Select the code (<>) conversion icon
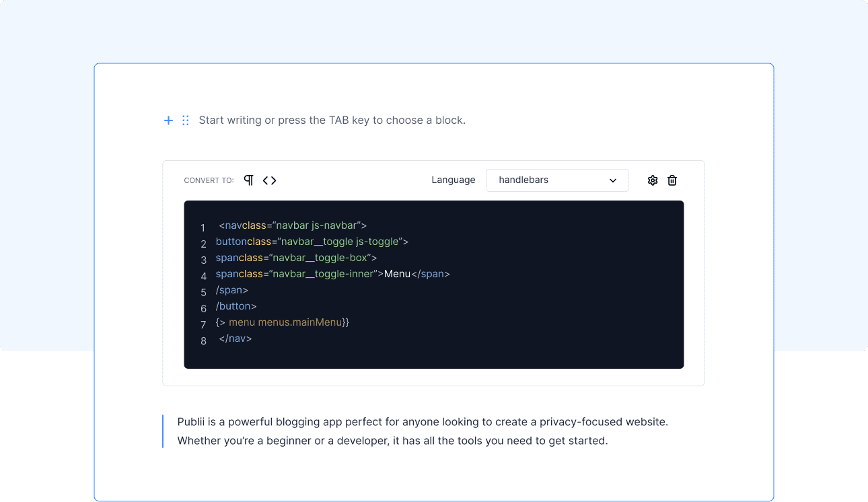This screenshot has width=868, height=502. pos(269,180)
